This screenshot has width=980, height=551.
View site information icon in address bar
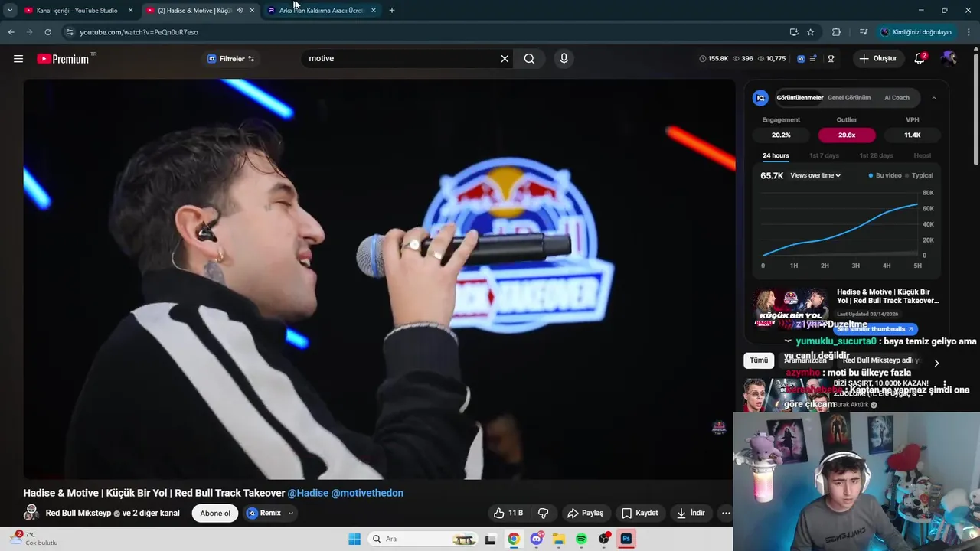click(x=69, y=32)
